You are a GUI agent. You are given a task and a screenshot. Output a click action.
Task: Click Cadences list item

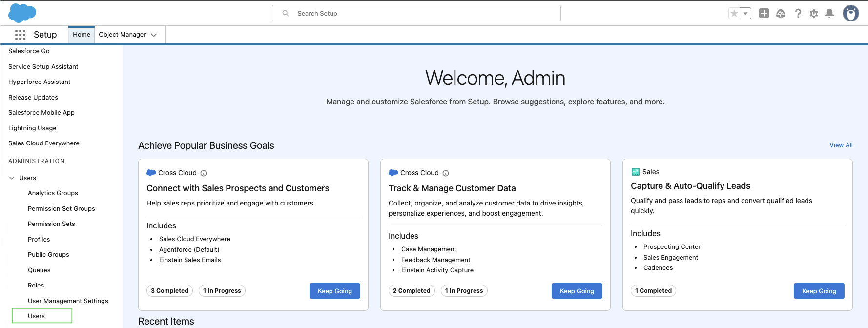(x=658, y=268)
